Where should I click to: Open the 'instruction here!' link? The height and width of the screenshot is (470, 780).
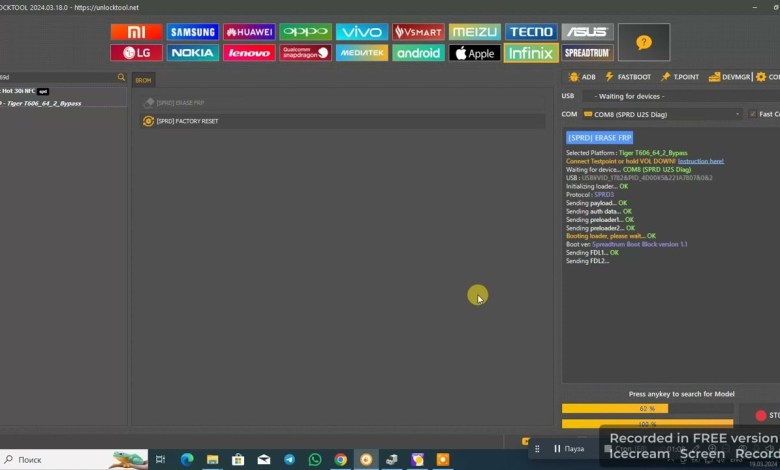(700, 161)
